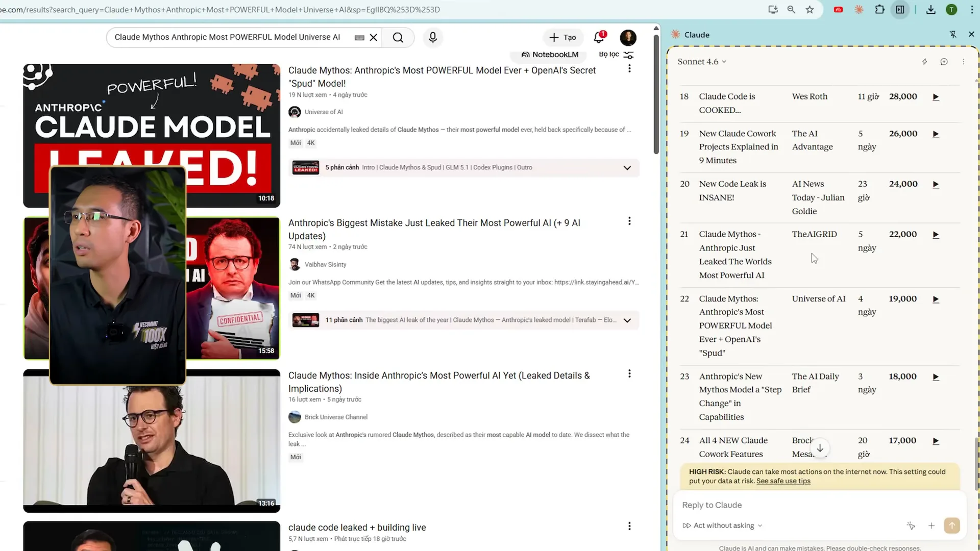Viewport: 980px width, 551px height.
Task: Click channel name 'Wes Roth' in table
Action: (x=810, y=96)
